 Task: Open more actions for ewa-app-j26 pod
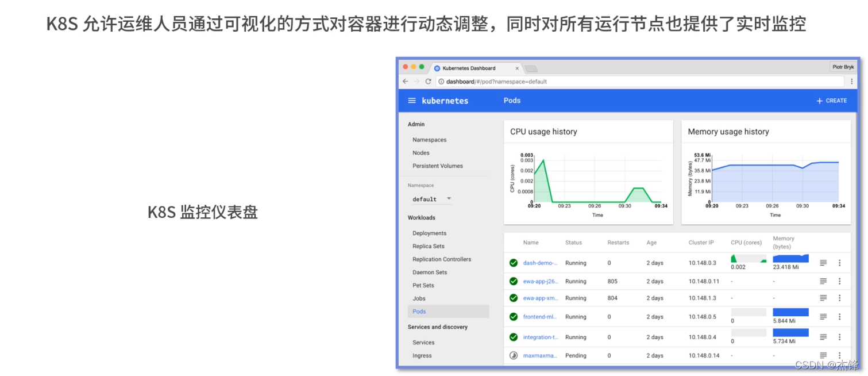pos(839,281)
